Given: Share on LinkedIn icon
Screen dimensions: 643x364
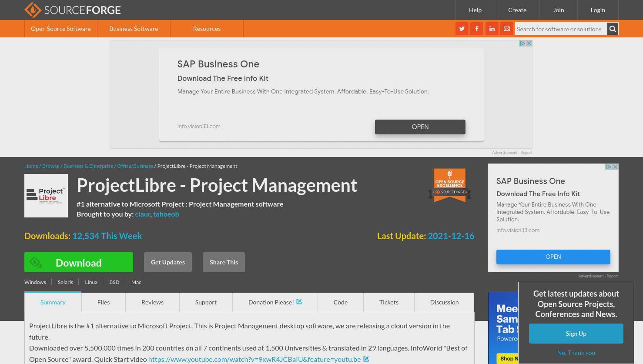Looking at the screenshot, I should pos(492,29).
